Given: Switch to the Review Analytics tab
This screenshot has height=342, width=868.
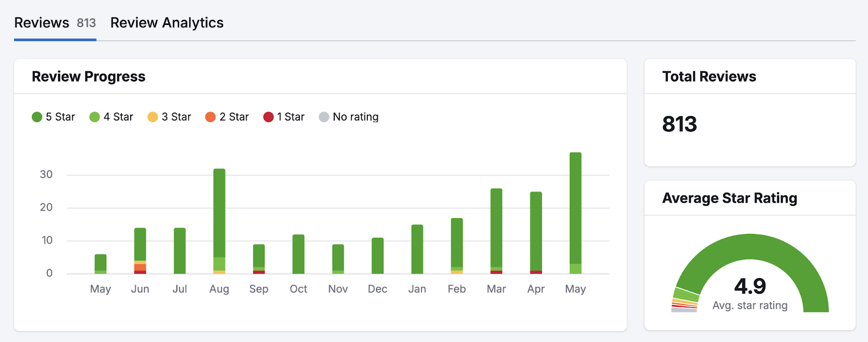Looking at the screenshot, I should point(167,23).
